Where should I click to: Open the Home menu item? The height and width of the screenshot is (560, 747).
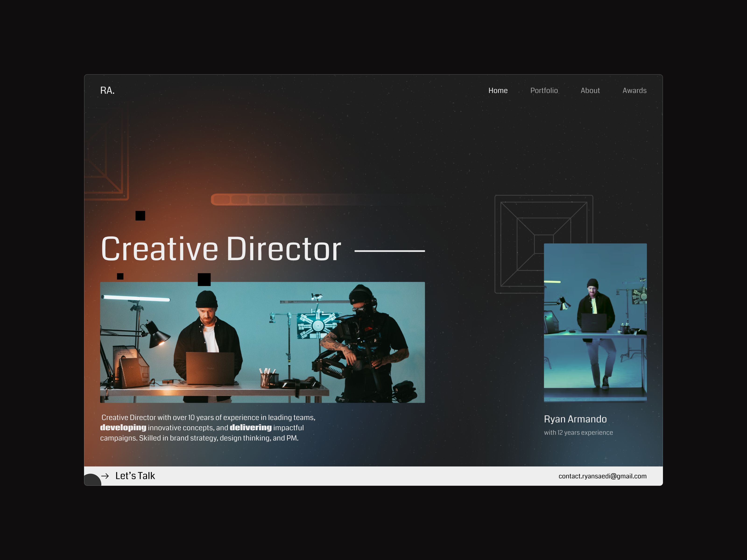click(x=498, y=91)
